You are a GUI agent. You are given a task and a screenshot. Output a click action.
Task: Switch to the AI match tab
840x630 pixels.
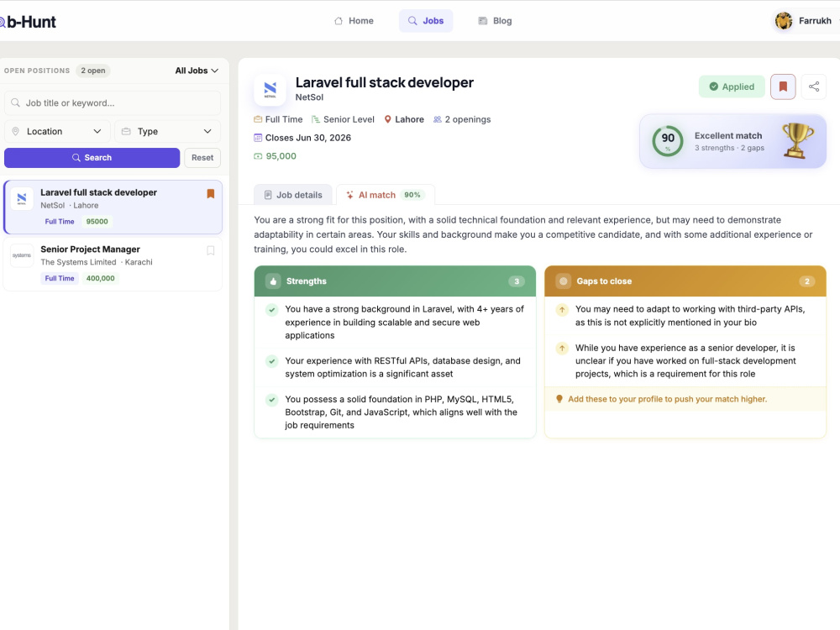point(386,195)
